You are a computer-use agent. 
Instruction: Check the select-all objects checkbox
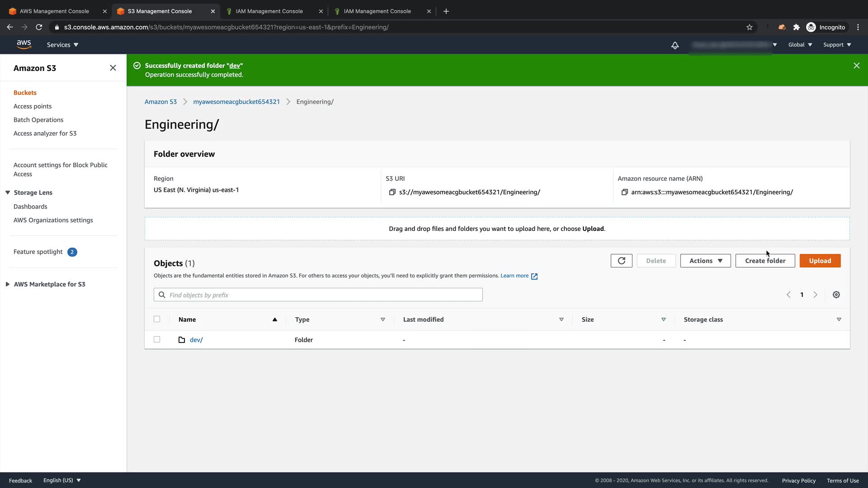(x=157, y=319)
